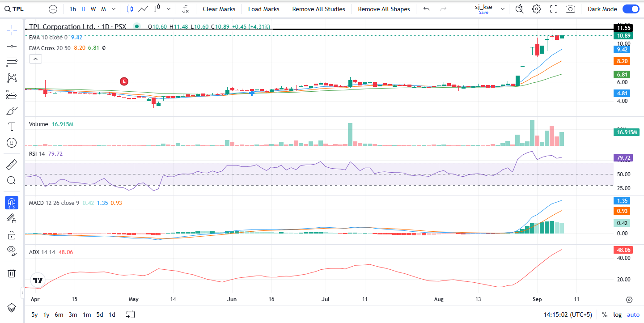
Task: Click the TradingView logo
Action: pos(38,280)
